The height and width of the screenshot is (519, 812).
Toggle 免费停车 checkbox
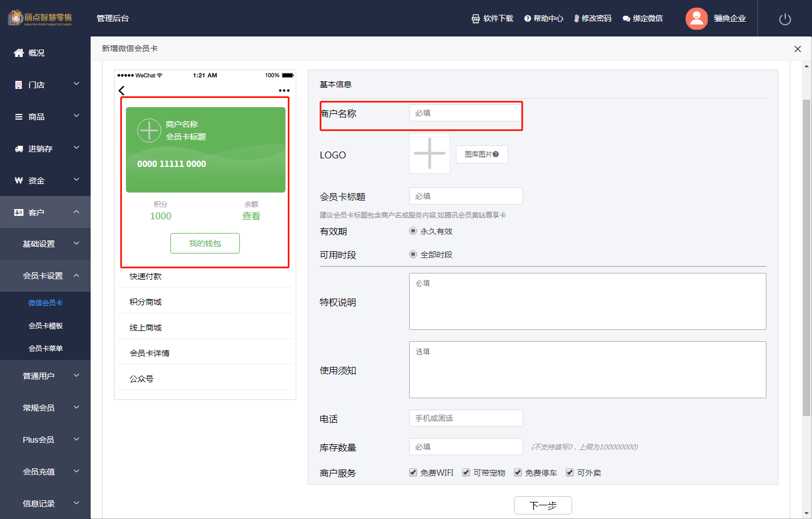518,473
